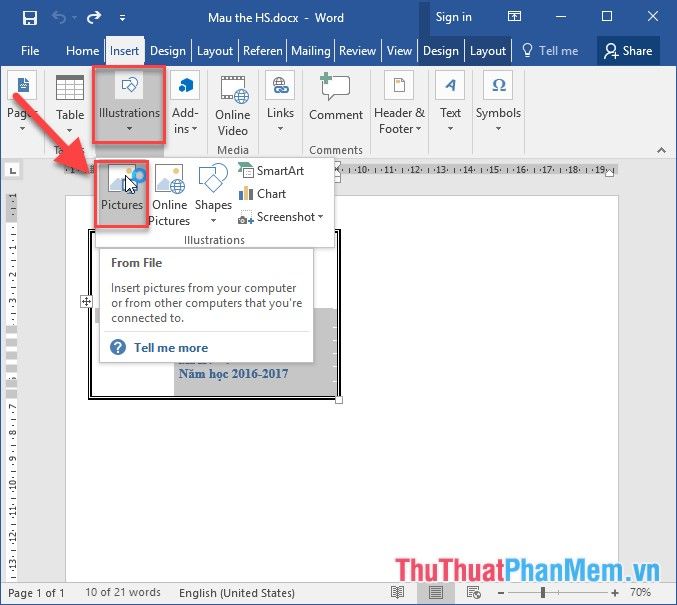Click the Redo arrow icon
Screen dimensions: 677x605
[94, 18]
